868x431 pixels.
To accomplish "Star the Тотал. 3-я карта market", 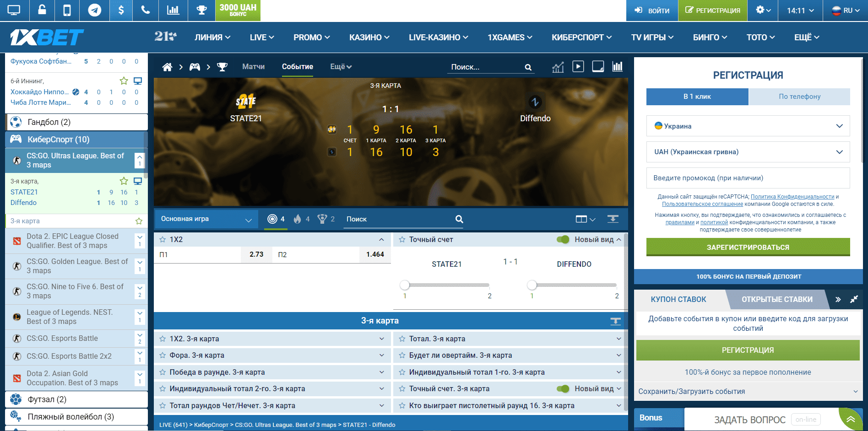I will pyautogui.click(x=402, y=339).
